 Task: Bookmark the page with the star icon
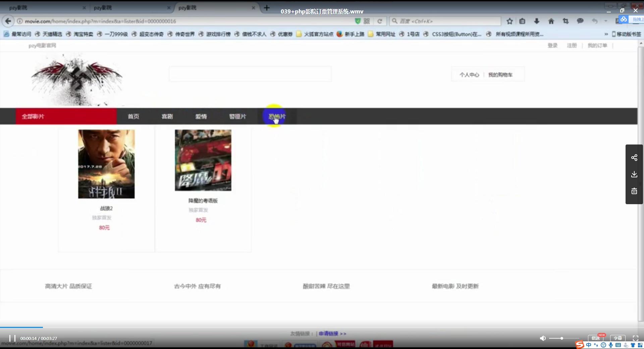tap(509, 21)
